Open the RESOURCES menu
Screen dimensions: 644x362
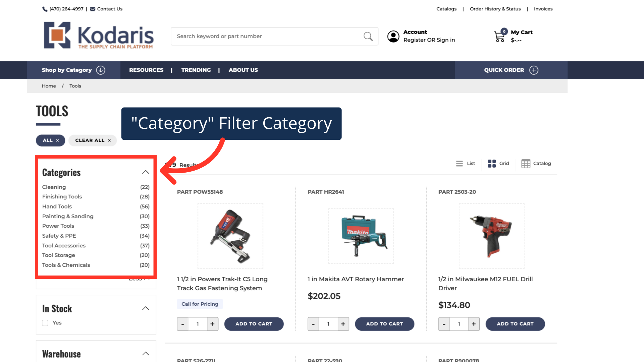tap(146, 70)
